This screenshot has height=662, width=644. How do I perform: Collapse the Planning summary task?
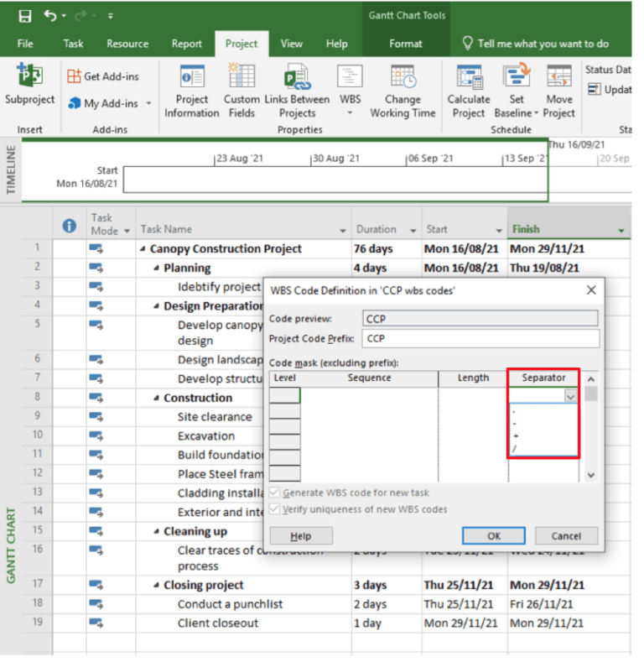tap(157, 268)
